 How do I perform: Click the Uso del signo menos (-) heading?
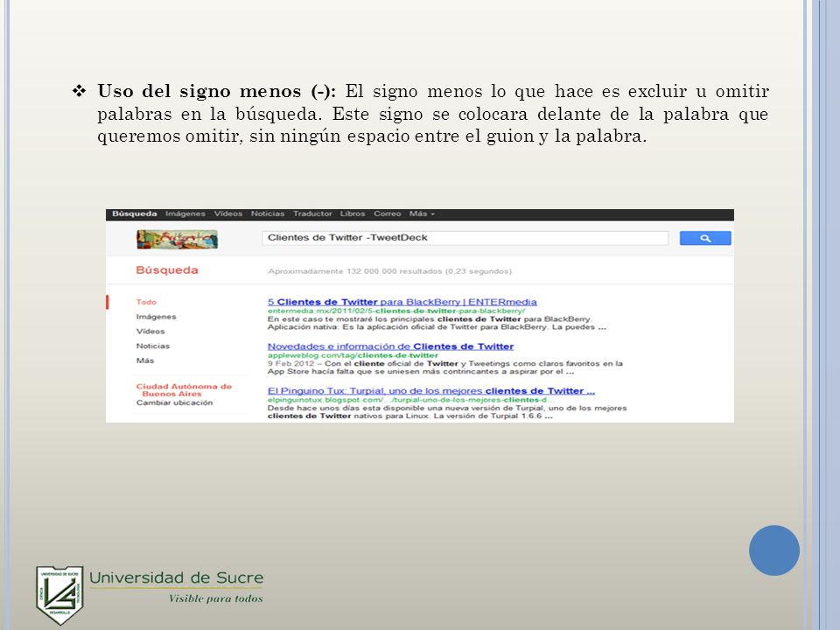point(216,91)
